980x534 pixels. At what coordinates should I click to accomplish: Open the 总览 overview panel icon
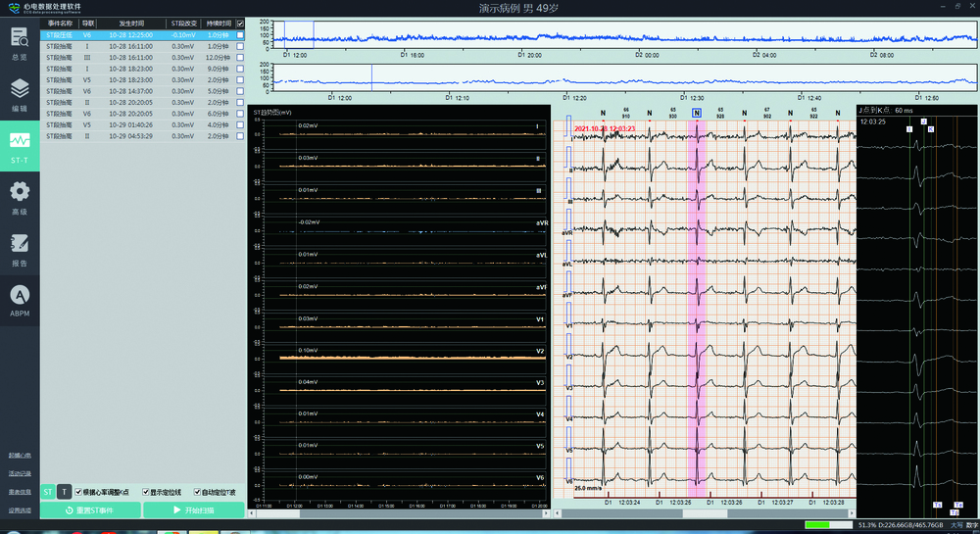[20, 39]
